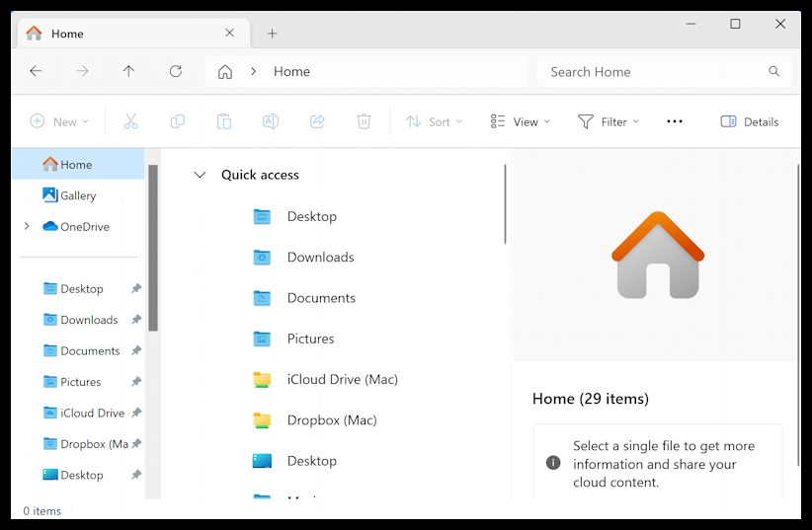
Task: Click the forward navigation arrow
Action: [82, 71]
